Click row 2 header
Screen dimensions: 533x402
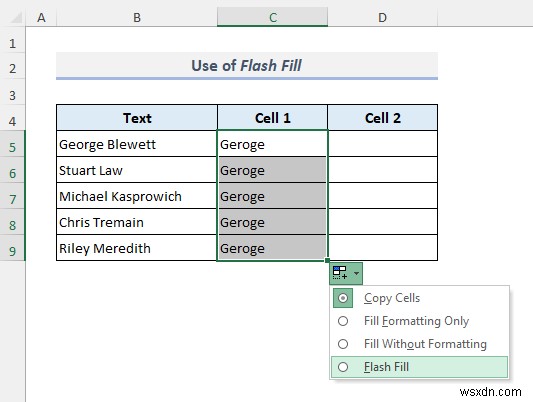point(13,68)
